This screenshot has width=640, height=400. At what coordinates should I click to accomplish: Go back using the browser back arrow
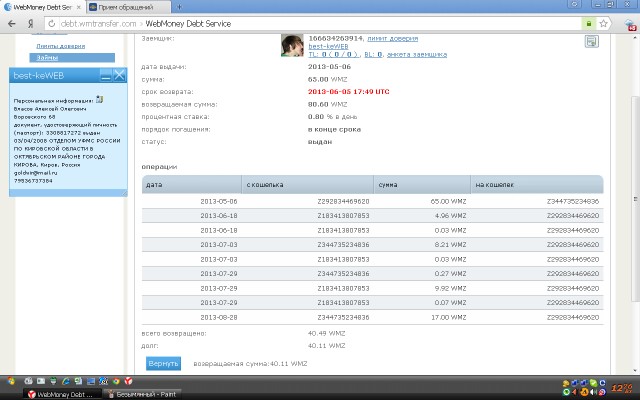(x=11, y=24)
